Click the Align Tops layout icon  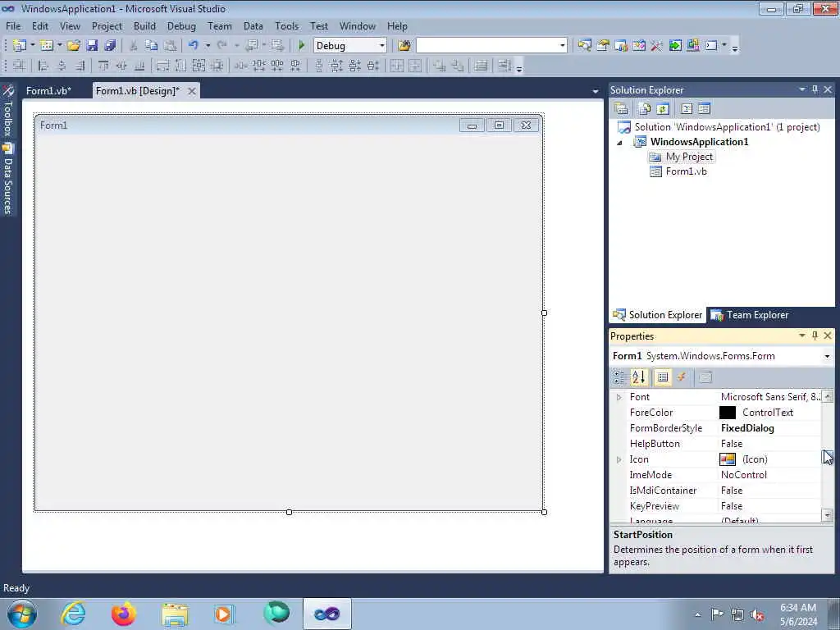pyautogui.click(x=103, y=66)
